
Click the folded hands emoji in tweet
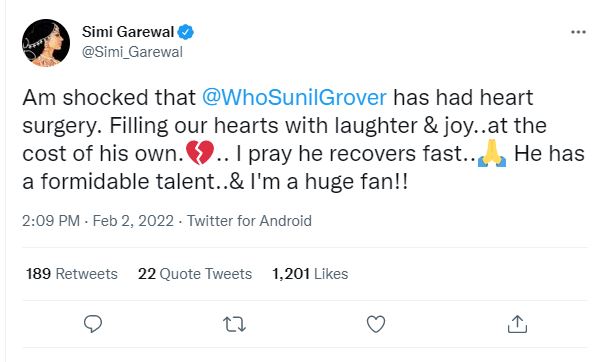(x=492, y=153)
